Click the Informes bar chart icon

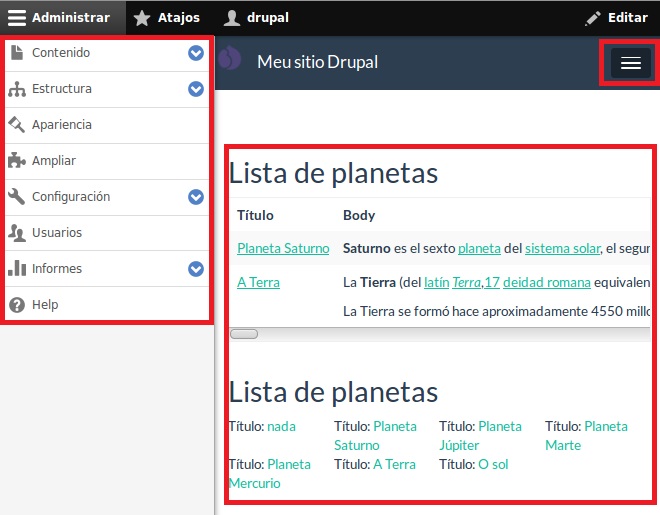17,268
